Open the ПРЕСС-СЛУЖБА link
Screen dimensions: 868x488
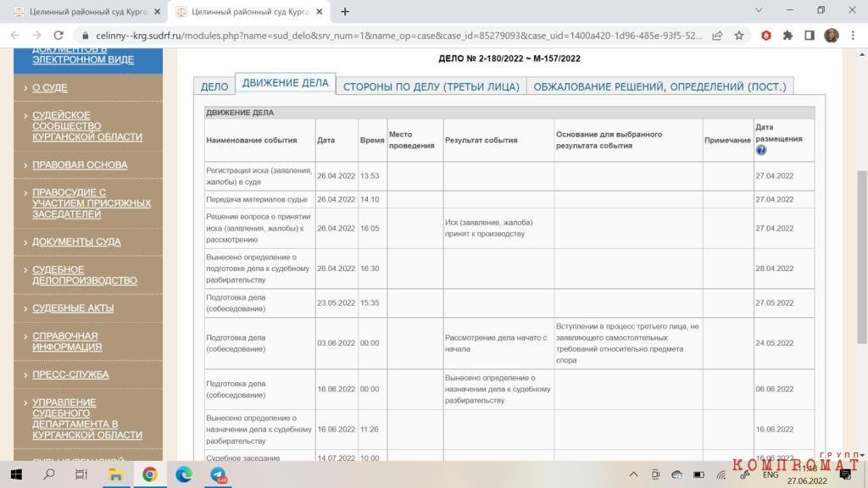click(71, 374)
